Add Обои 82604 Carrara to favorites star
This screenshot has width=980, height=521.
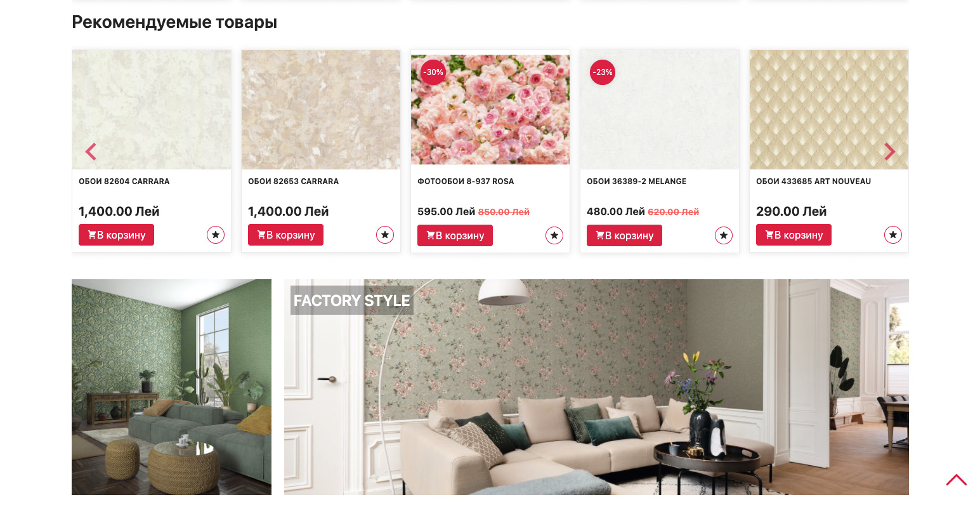(x=216, y=235)
